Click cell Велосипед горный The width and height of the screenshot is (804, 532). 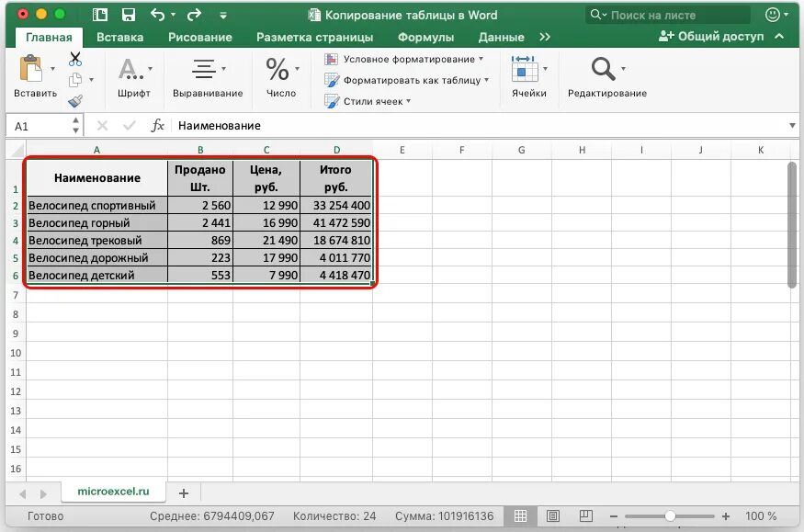(x=96, y=223)
